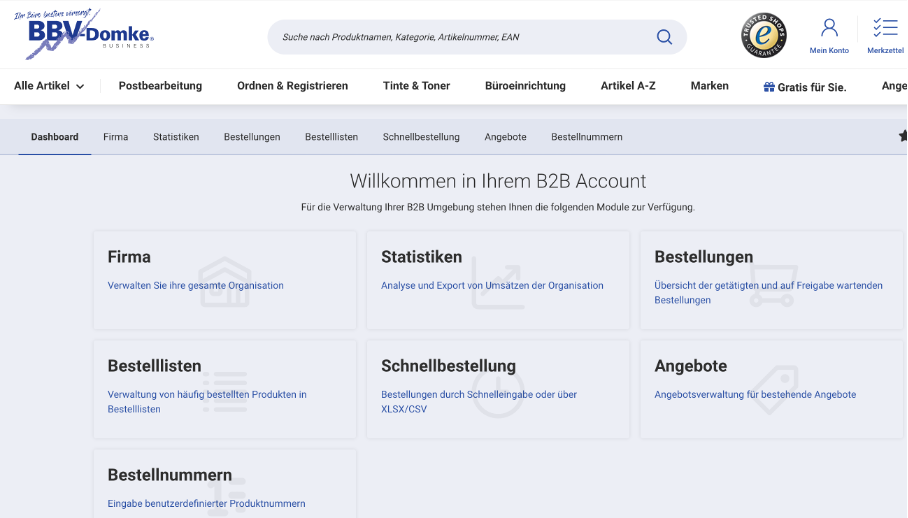Click Analyse und Export von Umsätzen link

click(x=492, y=285)
